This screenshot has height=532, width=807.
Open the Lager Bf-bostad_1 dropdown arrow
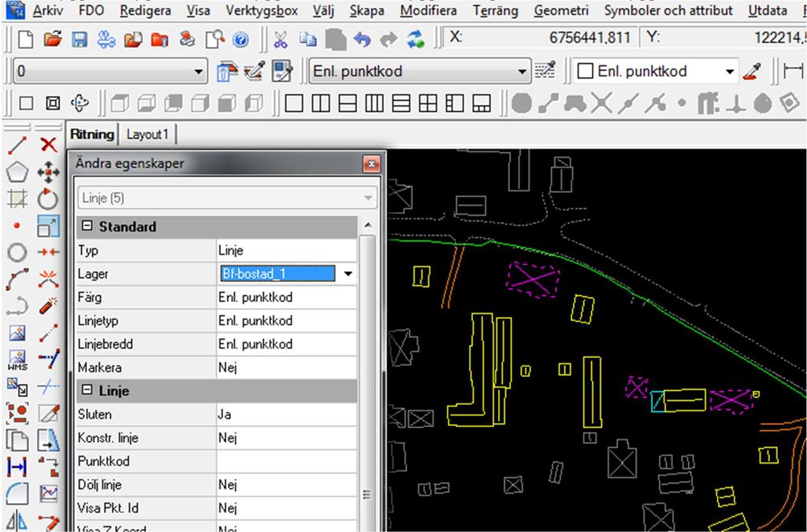click(348, 273)
